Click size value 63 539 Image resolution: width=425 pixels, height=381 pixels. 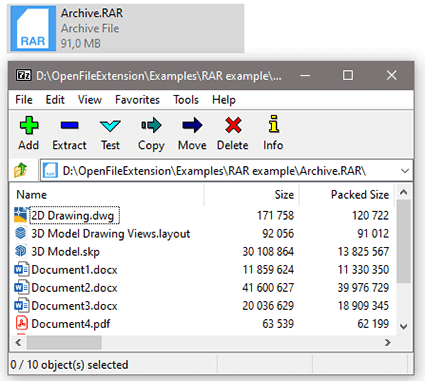278,324
